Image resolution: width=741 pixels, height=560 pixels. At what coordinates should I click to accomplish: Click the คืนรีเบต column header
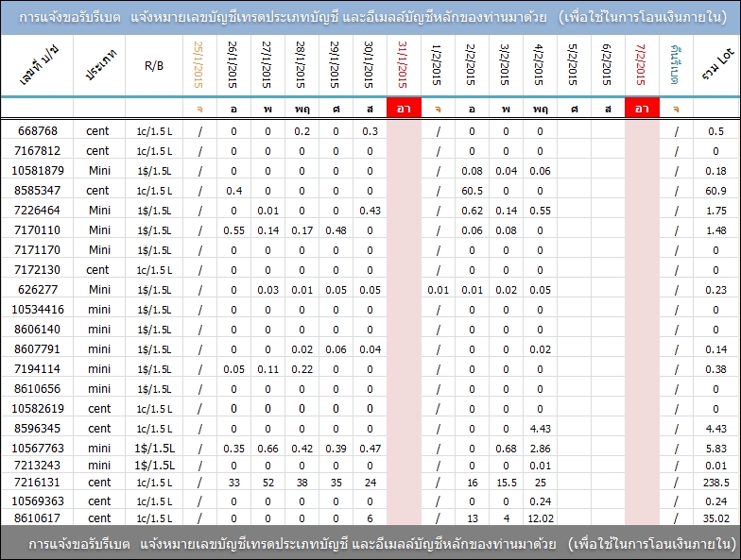[x=675, y=64]
